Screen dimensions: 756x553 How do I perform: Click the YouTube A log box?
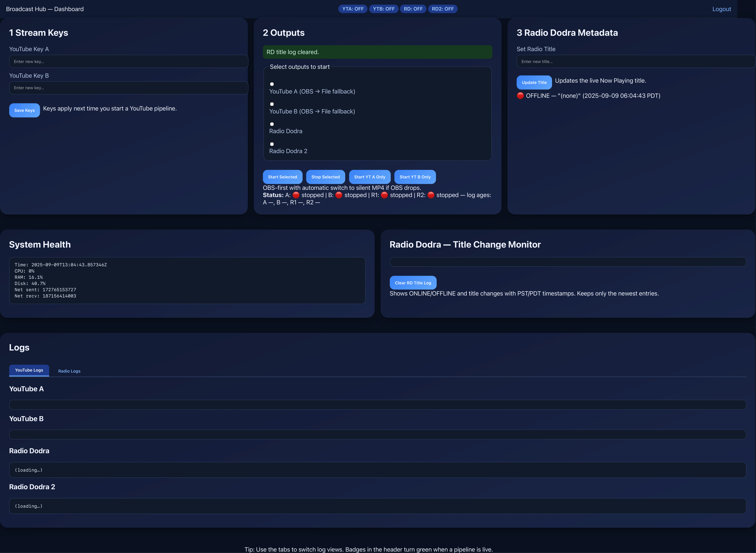pyautogui.click(x=378, y=405)
